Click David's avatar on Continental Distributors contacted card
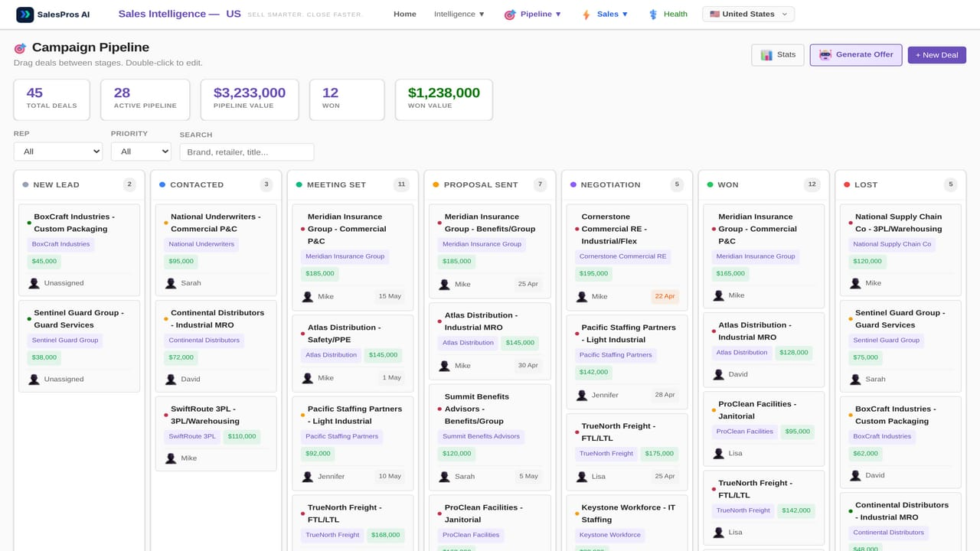980x551 pixels. (x=171, y=379)
